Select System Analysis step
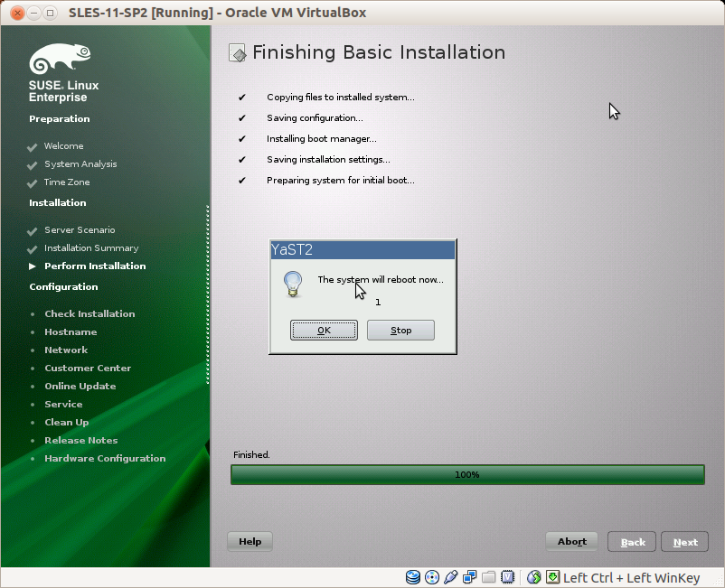 [80, 164]
